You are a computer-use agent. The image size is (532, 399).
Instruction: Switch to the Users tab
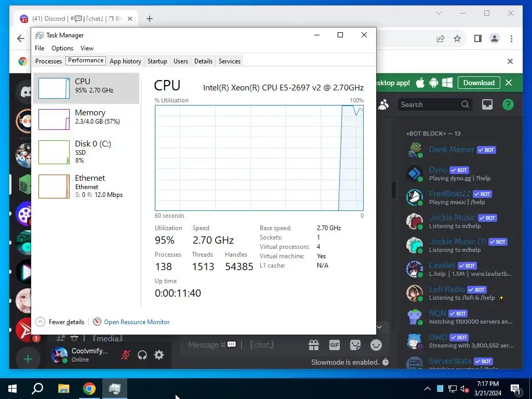[x=180, y=61]
